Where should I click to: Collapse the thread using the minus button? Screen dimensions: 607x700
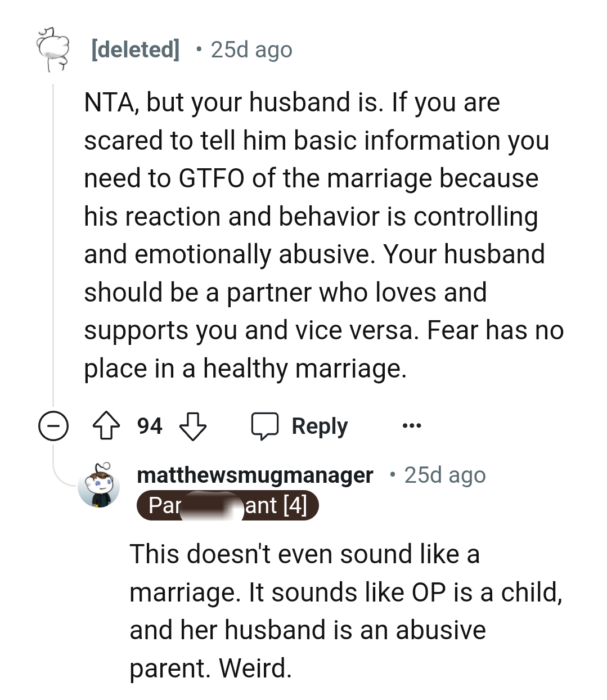53,426
